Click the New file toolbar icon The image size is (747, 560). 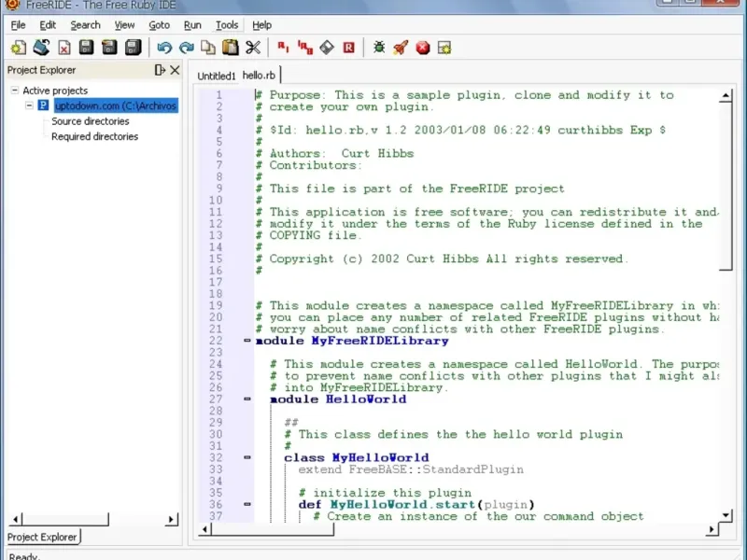(18, 48)
